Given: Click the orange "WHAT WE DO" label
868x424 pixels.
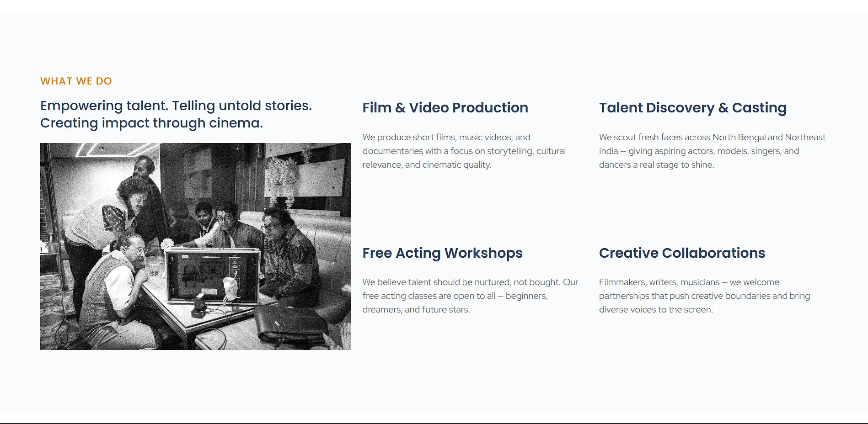Looking at the screenshot, I should [76, 81].
